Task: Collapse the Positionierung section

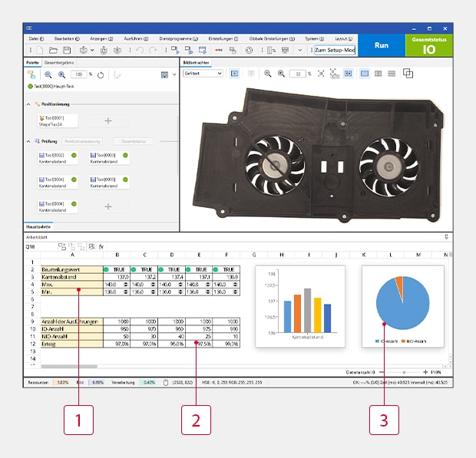Action: (x=28, y=104)
